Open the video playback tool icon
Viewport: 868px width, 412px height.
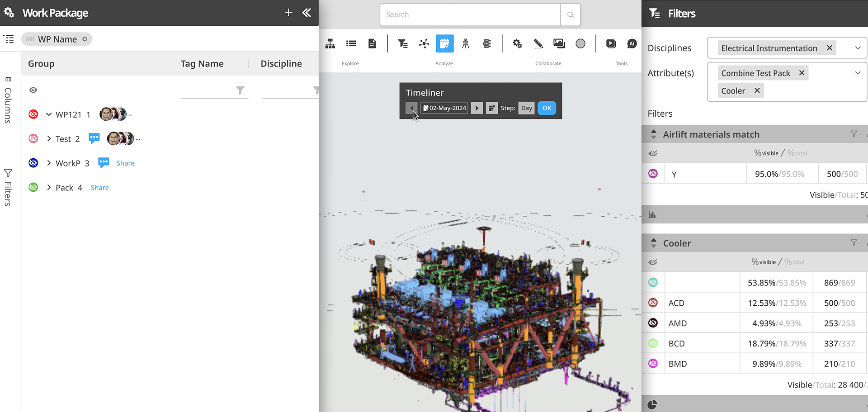611,44
